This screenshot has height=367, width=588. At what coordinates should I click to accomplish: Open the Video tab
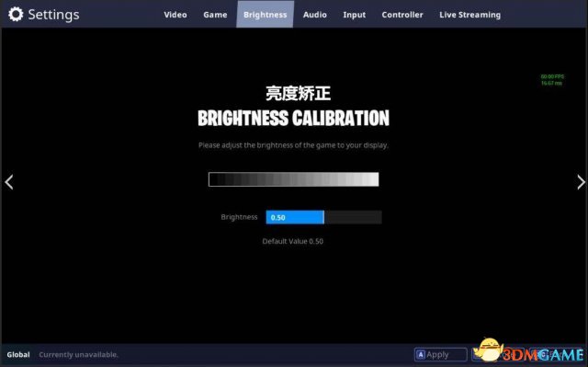click(175, 15)
